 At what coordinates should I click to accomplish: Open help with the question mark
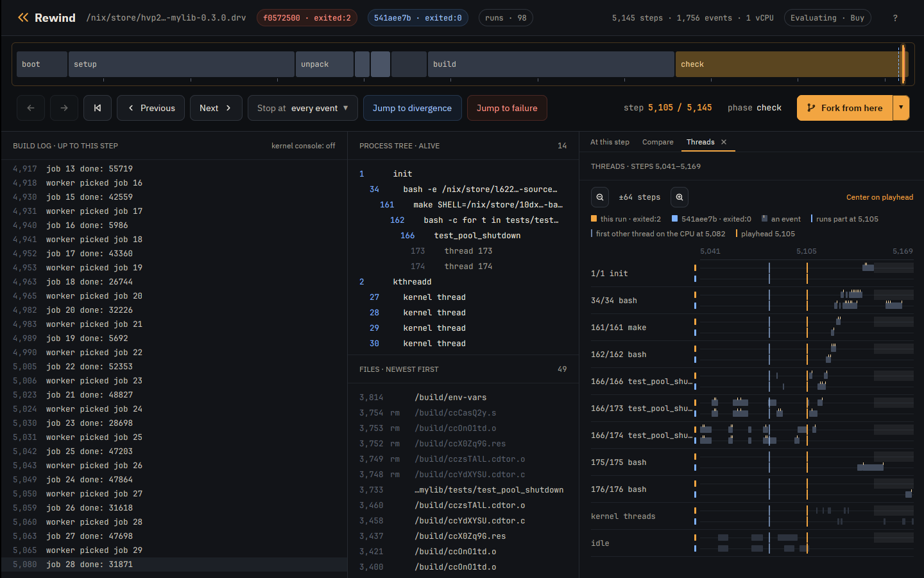(x=895, y=18)
